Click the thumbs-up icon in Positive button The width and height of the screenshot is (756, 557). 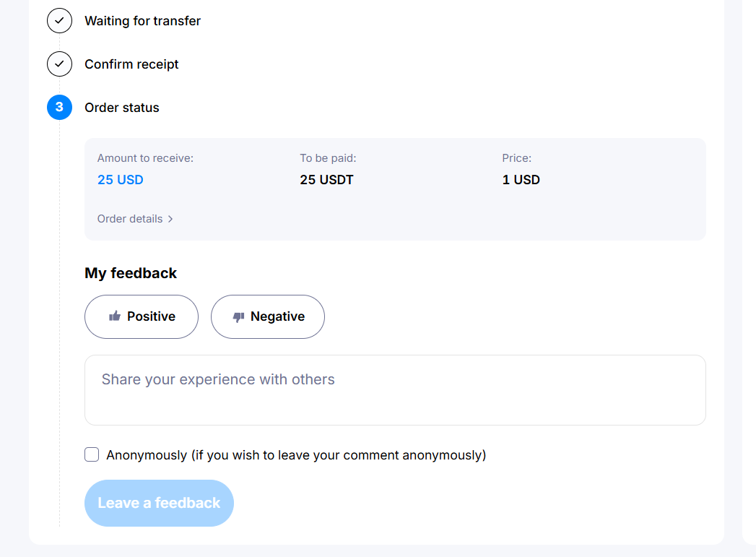[115, 316]
